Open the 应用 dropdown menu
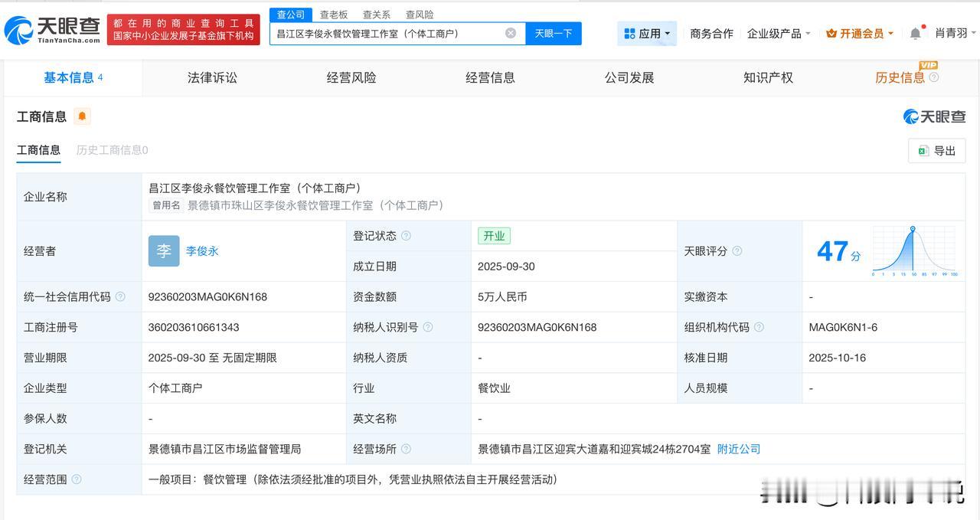 pos(647,34)
